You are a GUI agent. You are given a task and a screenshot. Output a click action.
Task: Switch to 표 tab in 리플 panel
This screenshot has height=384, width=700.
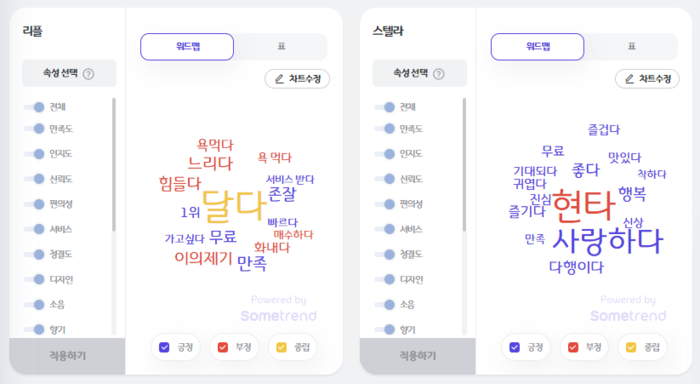(281, 46)
